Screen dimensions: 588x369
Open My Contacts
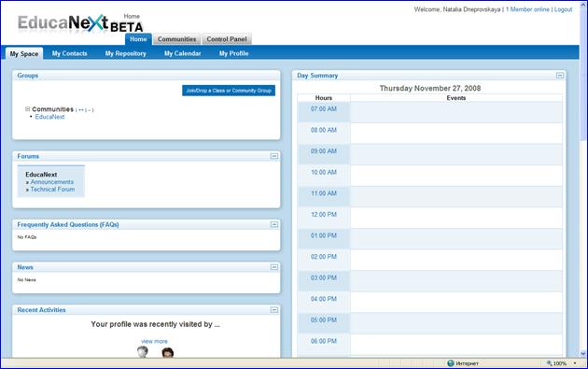[70, 53]
